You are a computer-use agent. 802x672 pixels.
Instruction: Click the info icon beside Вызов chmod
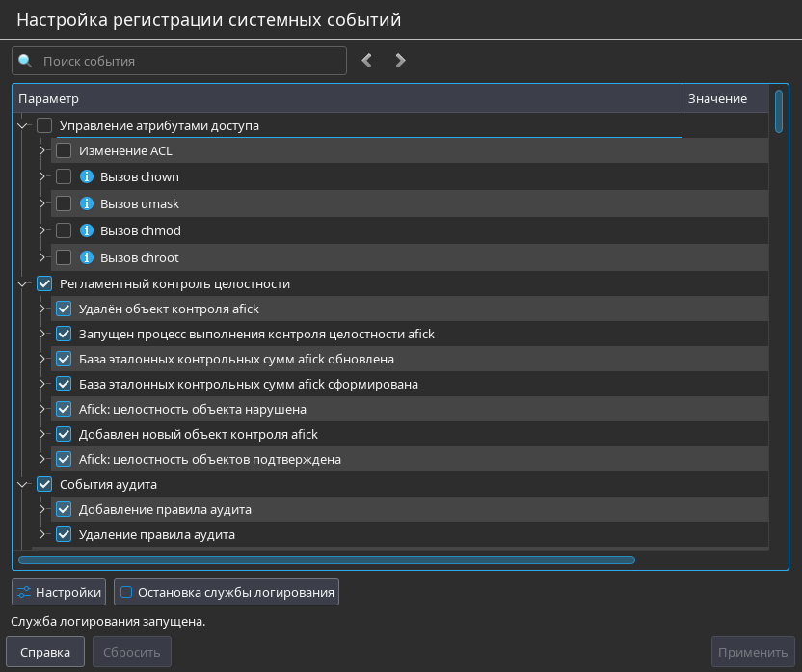[x=87, y=231]
